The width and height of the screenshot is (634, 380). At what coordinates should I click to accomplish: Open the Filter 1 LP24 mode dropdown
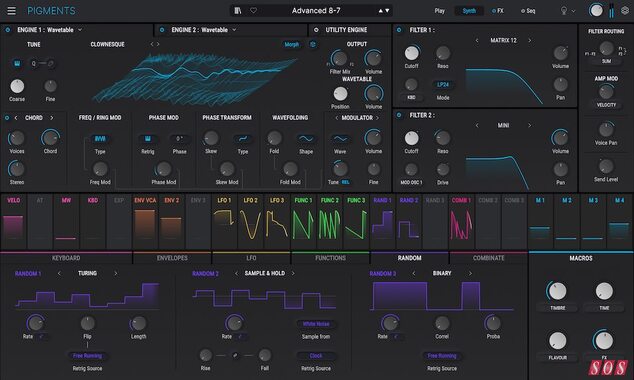click(443, 84)
